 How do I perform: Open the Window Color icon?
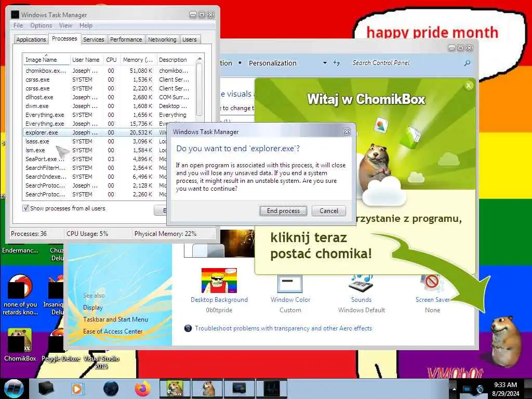(x=290, y=284)
